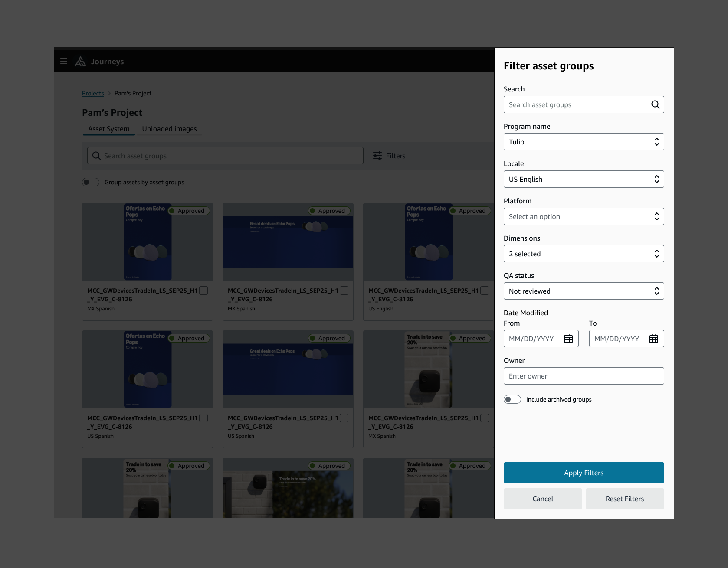728x568 pixels.
Task: Open the Locale US English dropdown
Action: click(x=584, y=179)
